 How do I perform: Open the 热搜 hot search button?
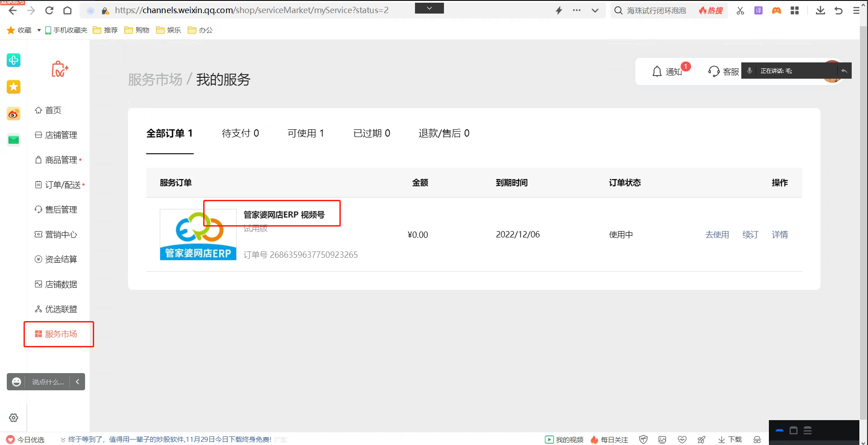(711, 10)
